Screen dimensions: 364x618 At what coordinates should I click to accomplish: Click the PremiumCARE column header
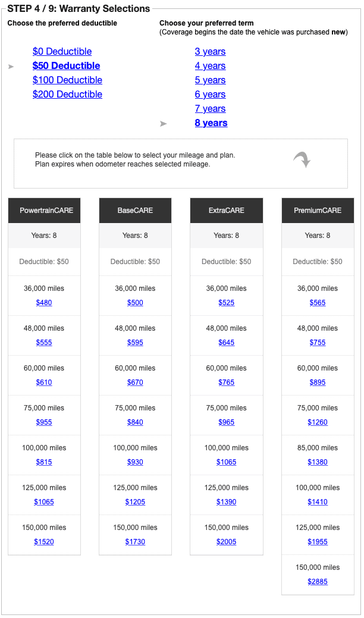[318, 211]
